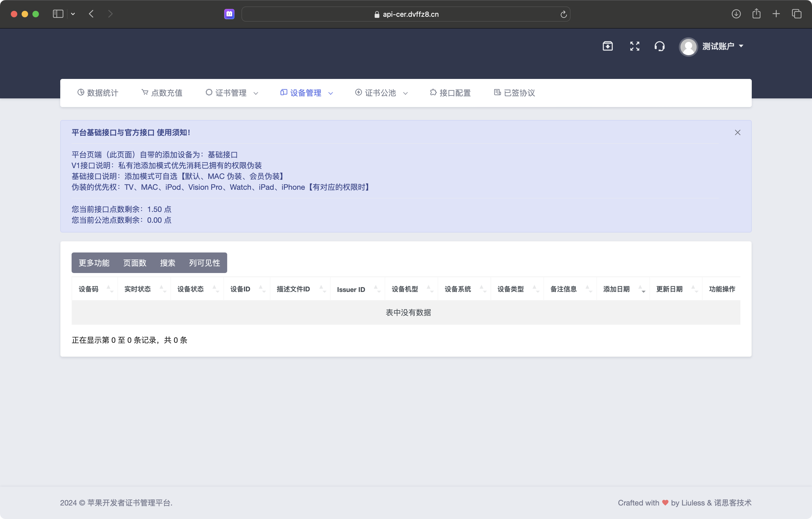
Task: Click the 平台基础接口与官方接口 使用须知 heading
Action: click(x=131, y=133)
